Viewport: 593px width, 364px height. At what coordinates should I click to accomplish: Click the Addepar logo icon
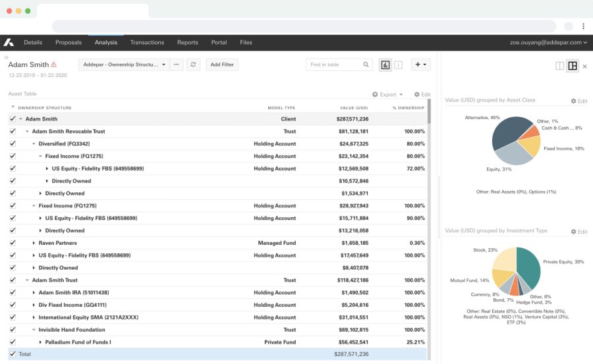9,42
